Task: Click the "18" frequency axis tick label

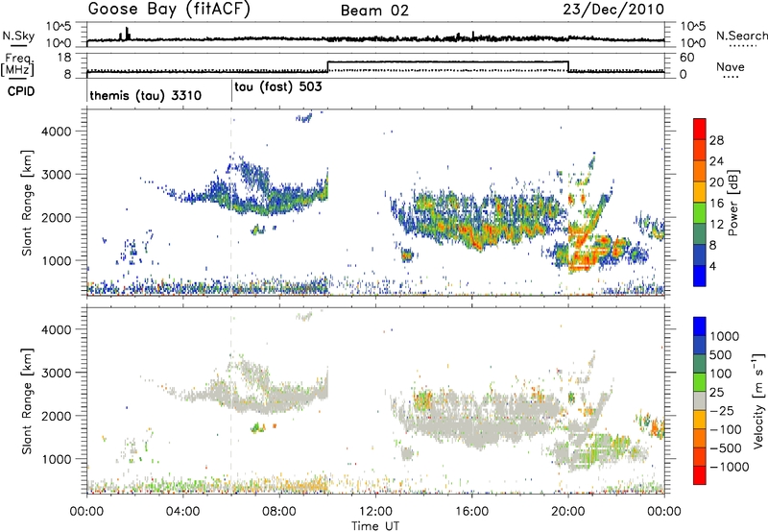Action: (64, 58)
